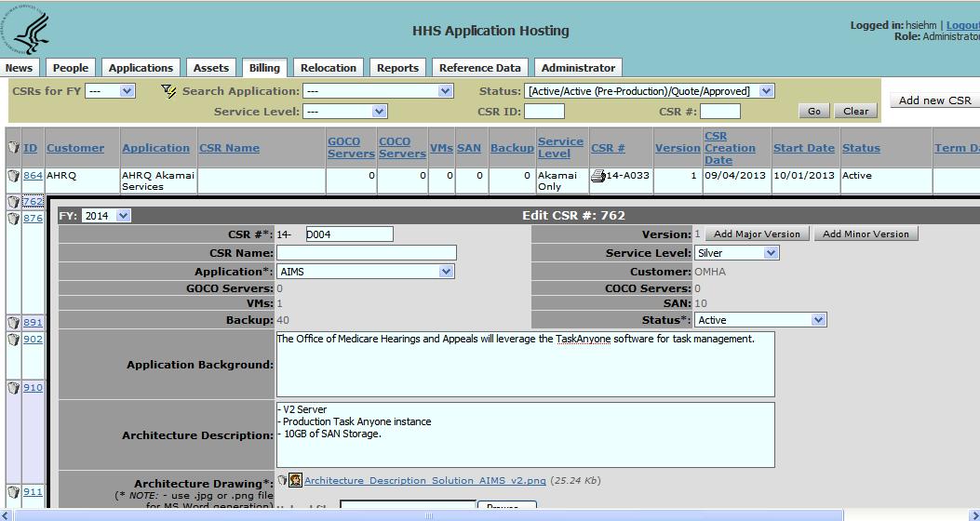This screenshot has height=521, width=980.
Task: Open CSR ID 864 link
Action: [33, 176]
